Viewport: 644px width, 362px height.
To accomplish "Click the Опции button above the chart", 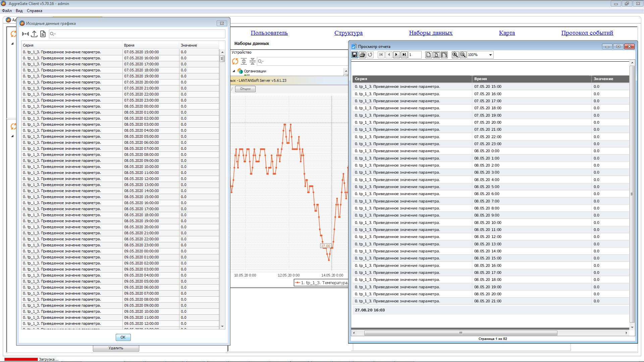I will coord(245,89).
